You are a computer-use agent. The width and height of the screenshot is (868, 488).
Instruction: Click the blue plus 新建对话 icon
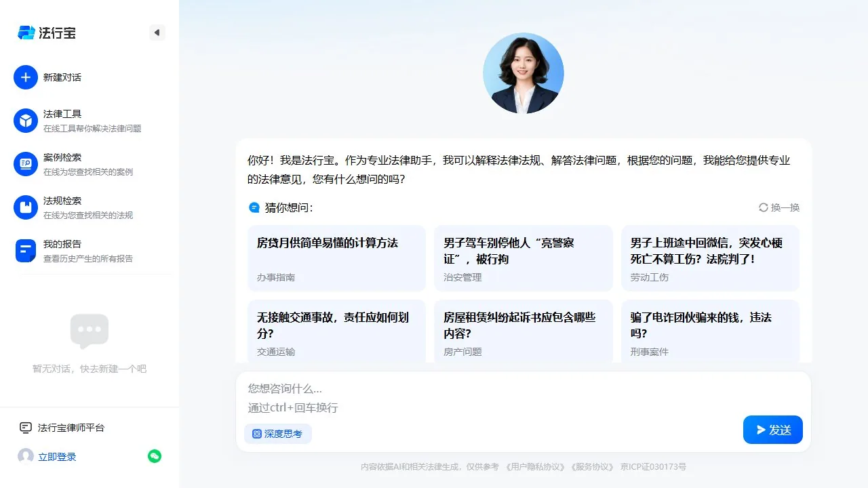tap(26, 77)
